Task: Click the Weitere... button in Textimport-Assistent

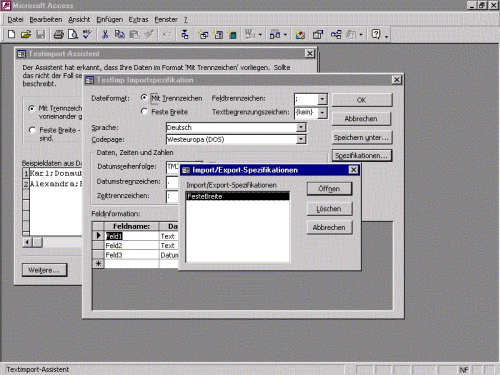Action: click(x=44, y=270)
